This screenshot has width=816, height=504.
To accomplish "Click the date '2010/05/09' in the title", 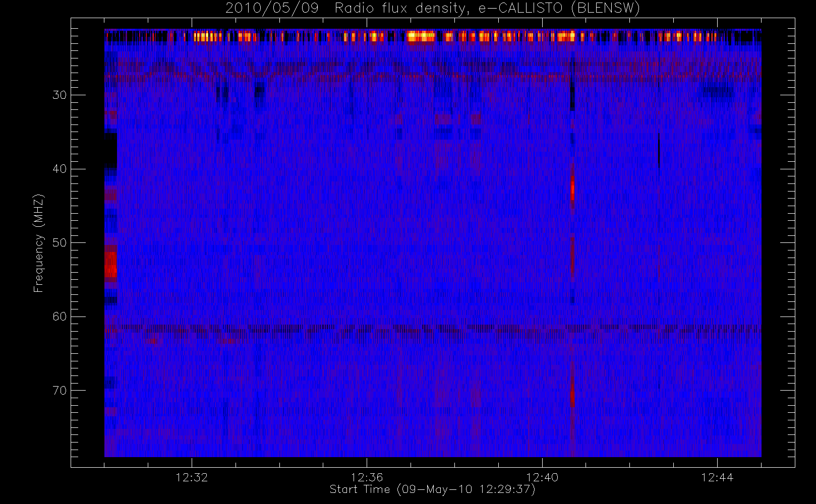I will click(272, 9).
